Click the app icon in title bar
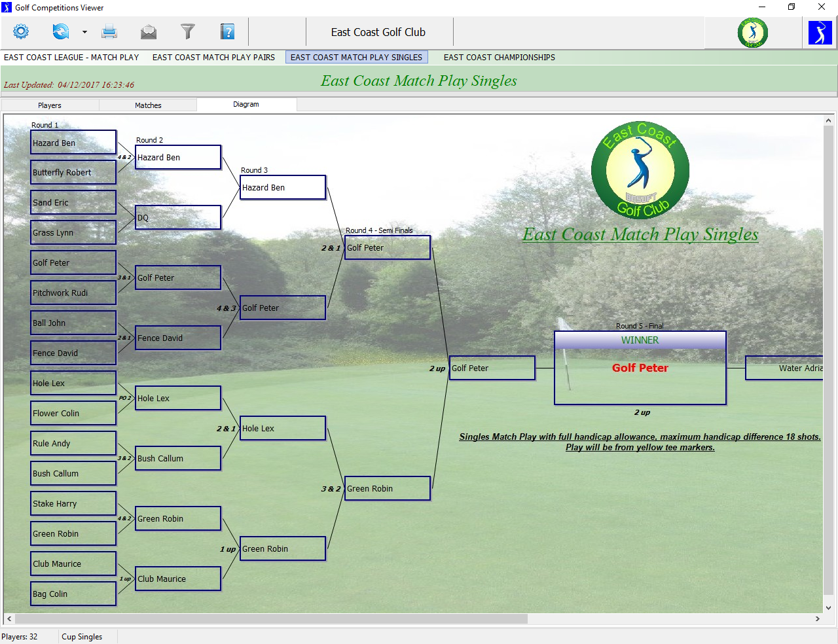The height and width of the screenshot is (644, 838). click(x=7, y=7)
